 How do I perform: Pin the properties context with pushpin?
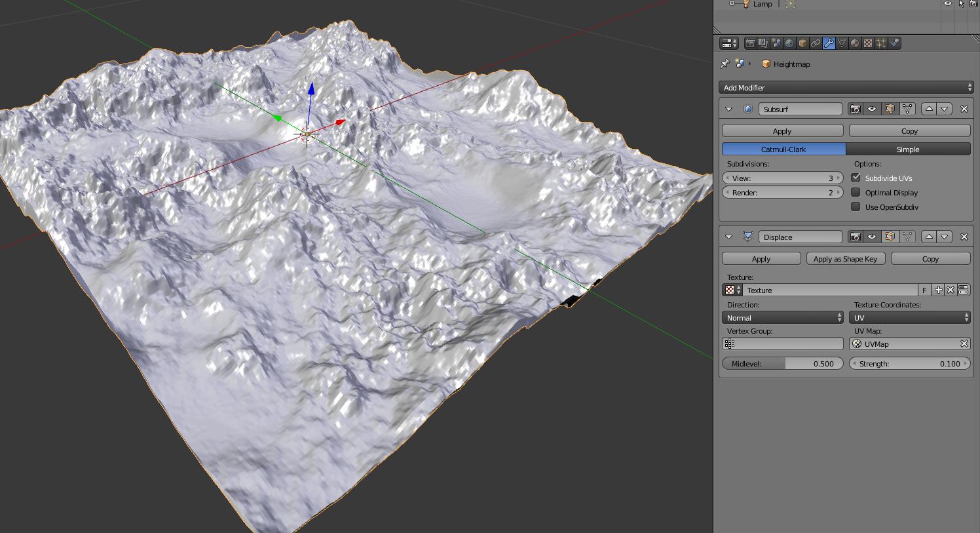725,64
